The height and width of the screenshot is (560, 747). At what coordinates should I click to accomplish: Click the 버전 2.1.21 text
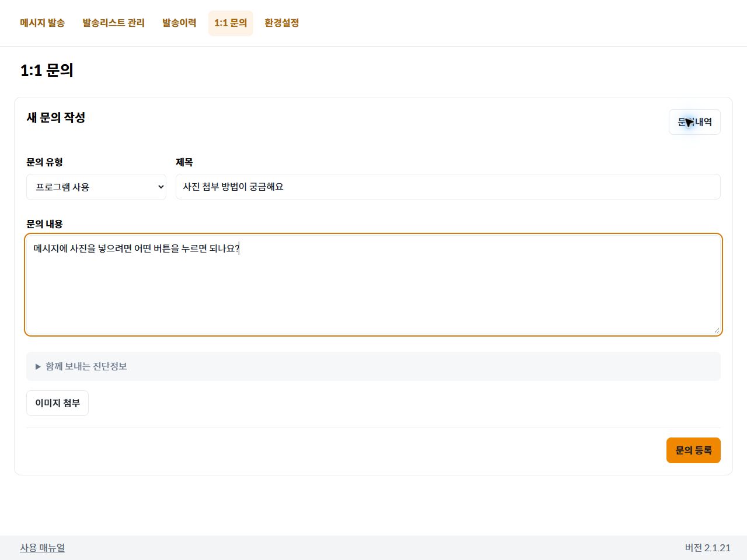(707, 548)
